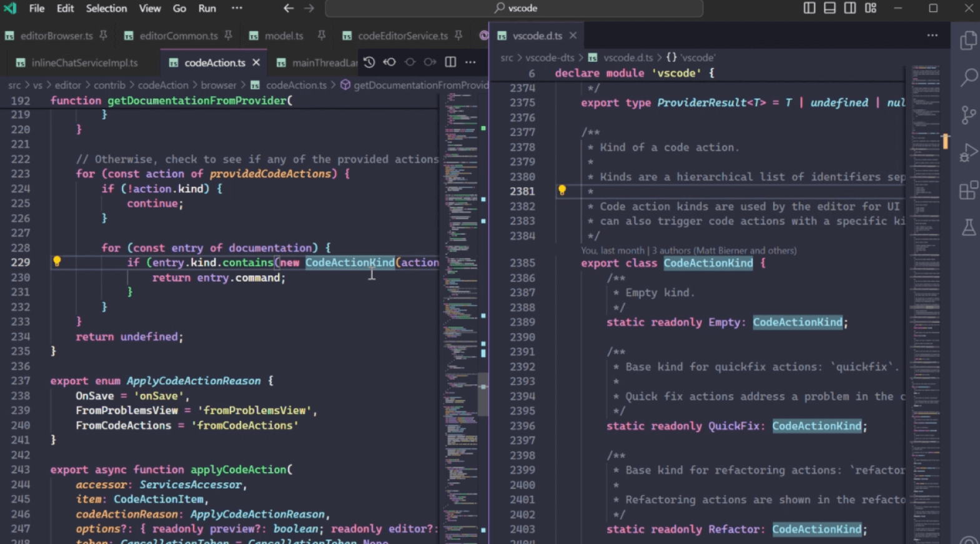Close the codeAction.ts tab
The width and height of the screenshot is (980, 544).
tap(256, 62)
